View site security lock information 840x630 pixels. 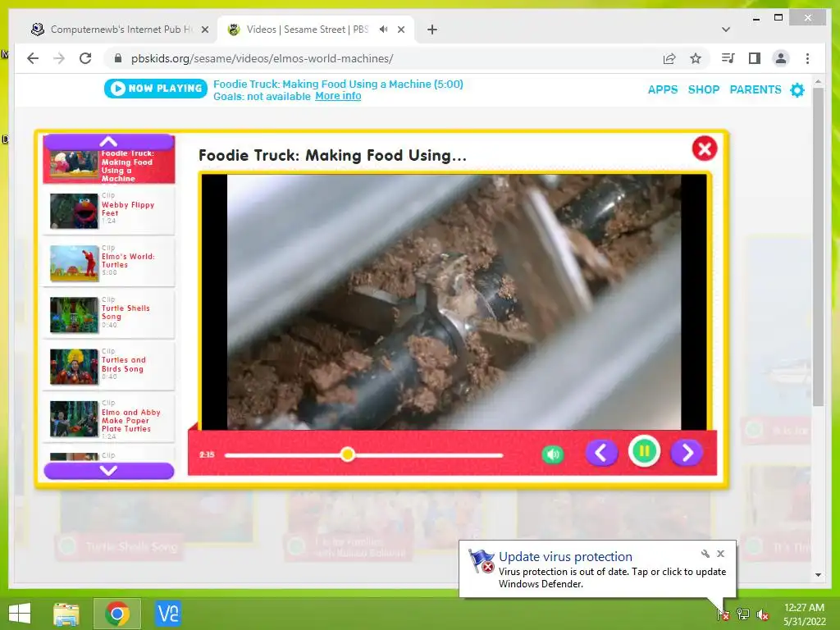(118, 58)
